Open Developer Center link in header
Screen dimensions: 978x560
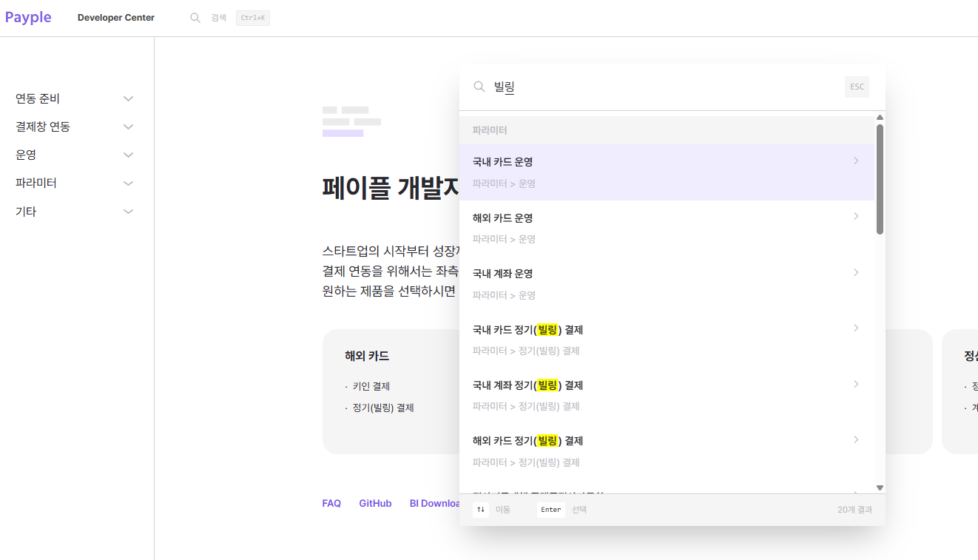tap(116, 18)
